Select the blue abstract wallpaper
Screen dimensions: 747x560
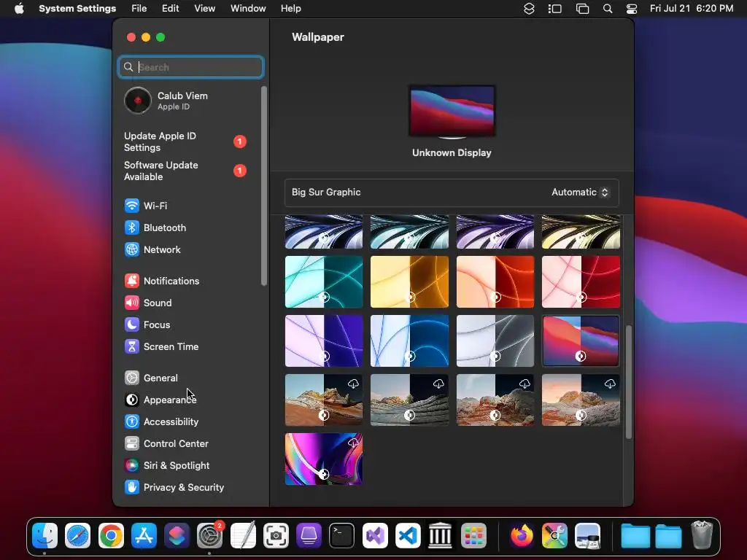tap(410, 341)
